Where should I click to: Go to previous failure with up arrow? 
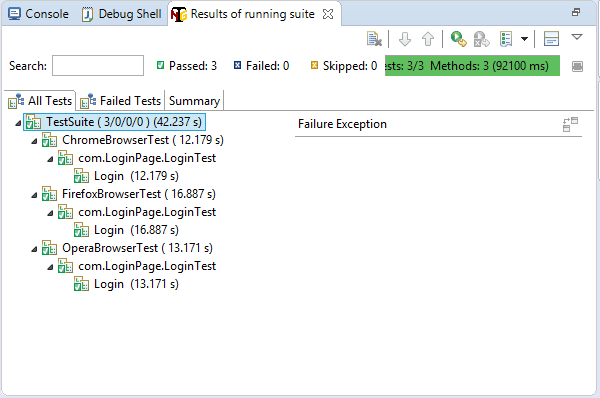428,39
